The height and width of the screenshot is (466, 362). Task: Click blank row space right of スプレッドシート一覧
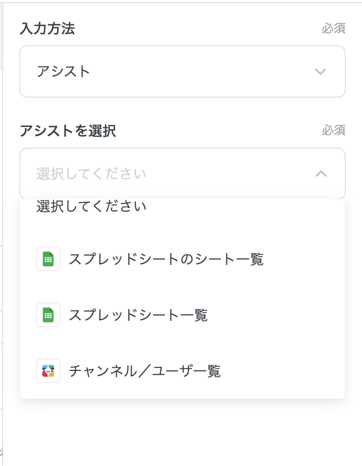pos(276,315)
